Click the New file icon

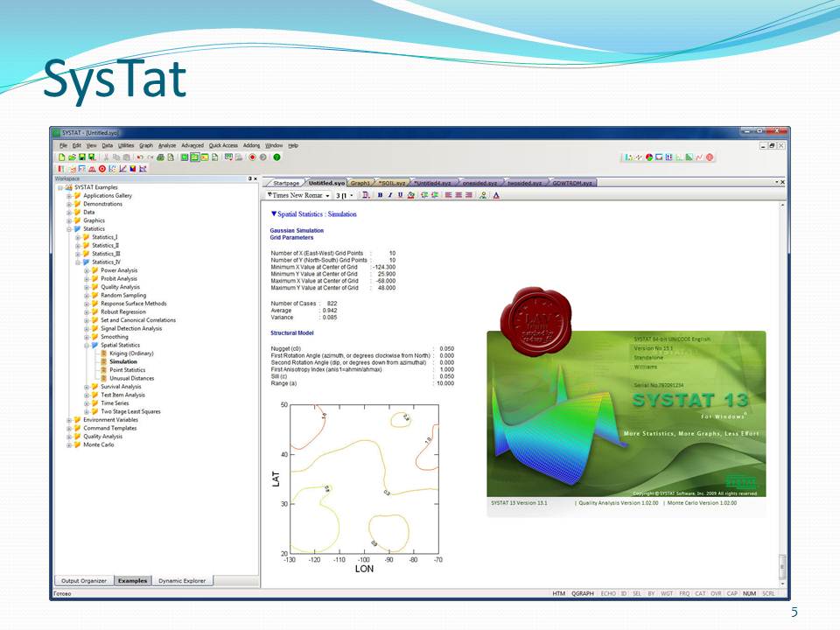coord(62,157)
